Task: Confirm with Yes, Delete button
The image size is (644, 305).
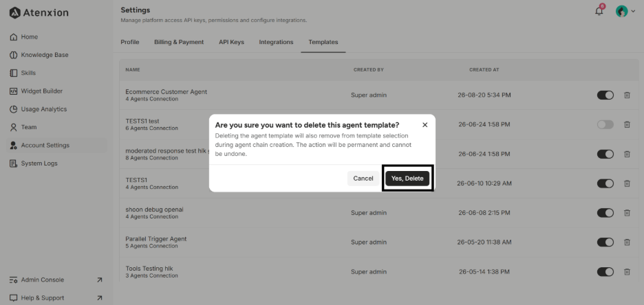Action: (407, 179)
